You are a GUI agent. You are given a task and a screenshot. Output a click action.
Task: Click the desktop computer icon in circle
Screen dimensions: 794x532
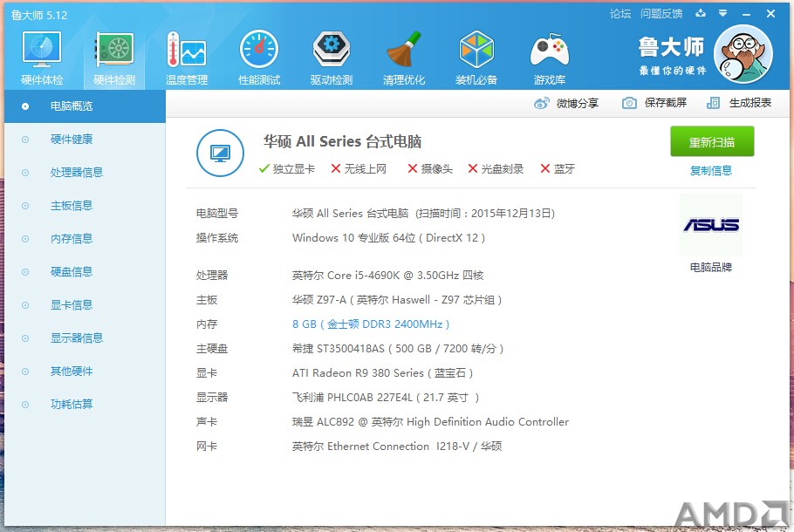click(x=220, y=153)
